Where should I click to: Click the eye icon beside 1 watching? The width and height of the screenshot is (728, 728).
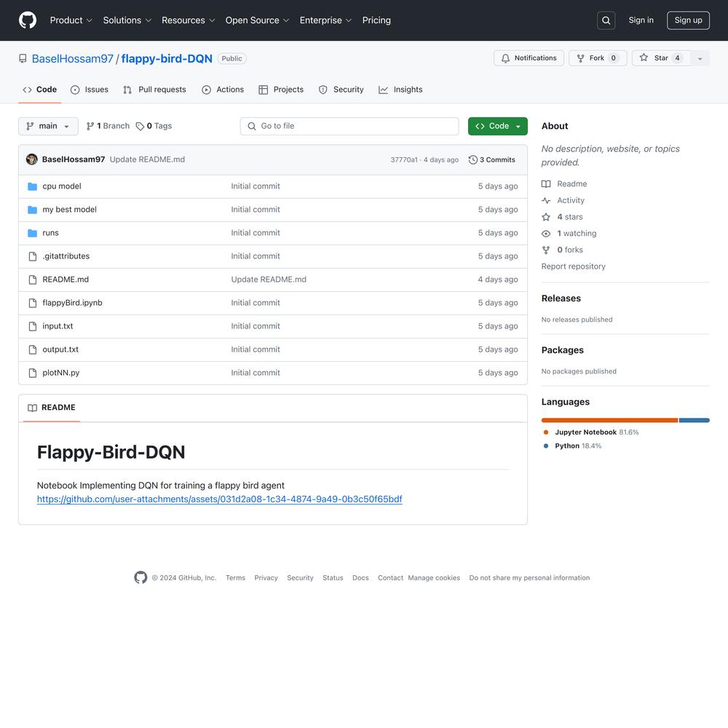click(x=546, y=234)
